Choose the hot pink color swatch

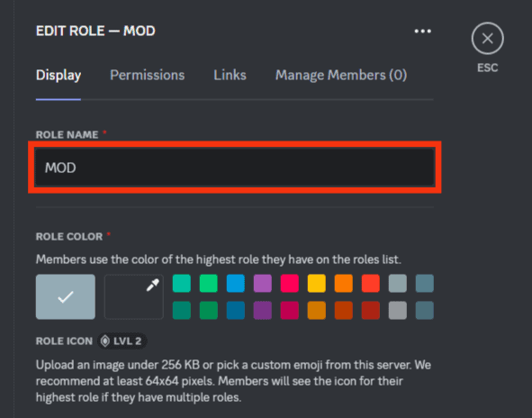[x=290, y=283]
